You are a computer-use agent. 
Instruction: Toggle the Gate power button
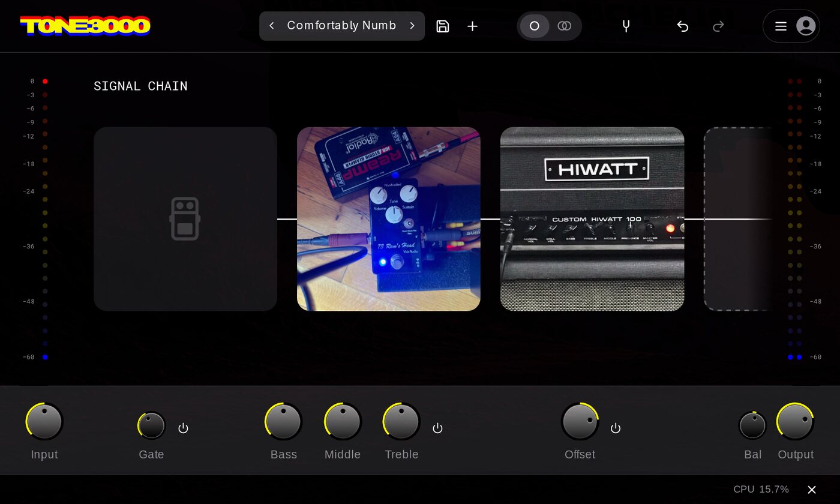(x=184, y=428)
